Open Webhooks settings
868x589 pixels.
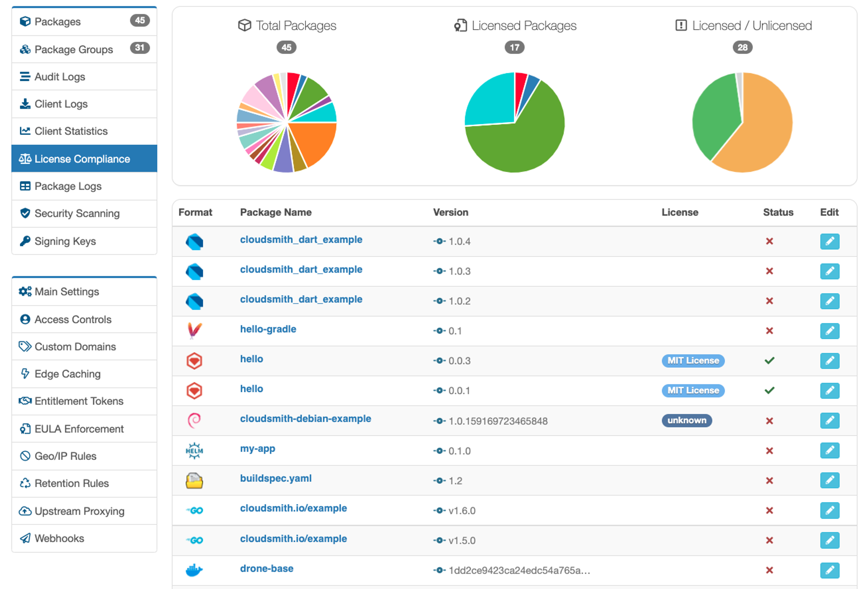84,538
